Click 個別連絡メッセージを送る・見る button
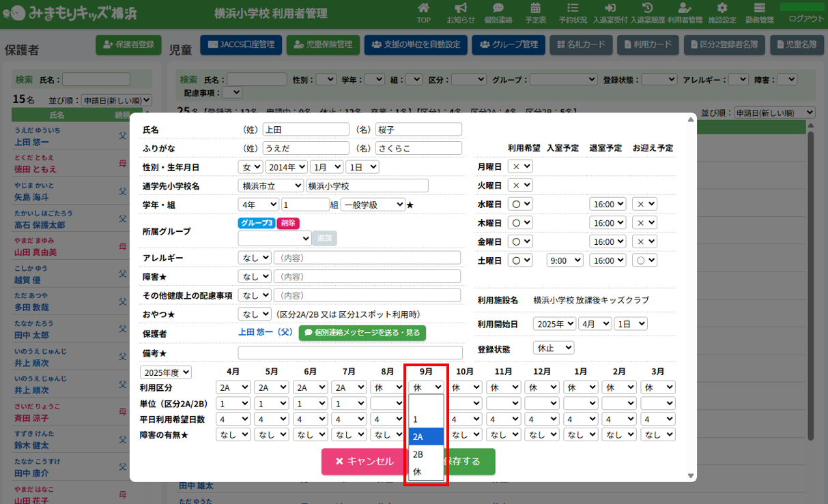 (362, 333)
